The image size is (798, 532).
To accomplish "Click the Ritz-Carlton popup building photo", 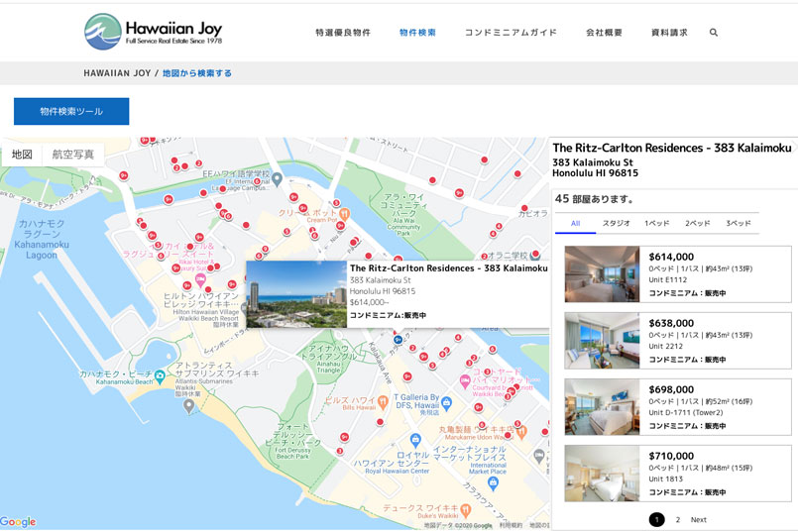I will [x=294, y=294].
